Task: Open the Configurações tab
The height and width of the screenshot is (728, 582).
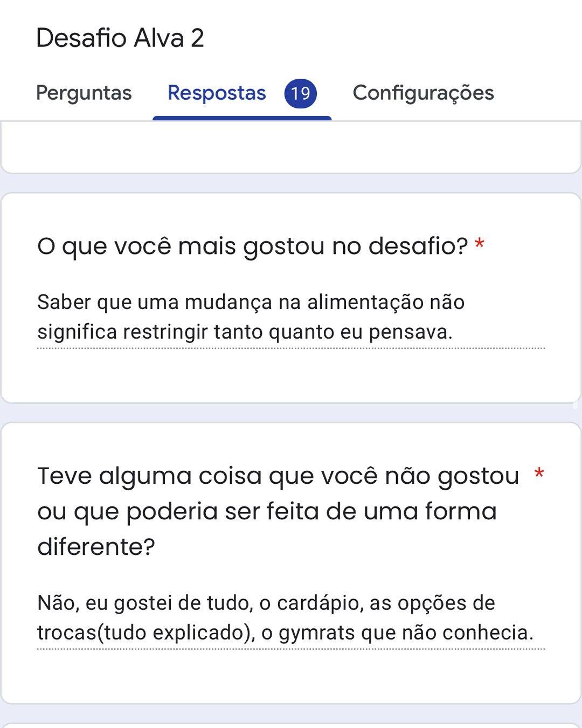Action: point(423,93)
